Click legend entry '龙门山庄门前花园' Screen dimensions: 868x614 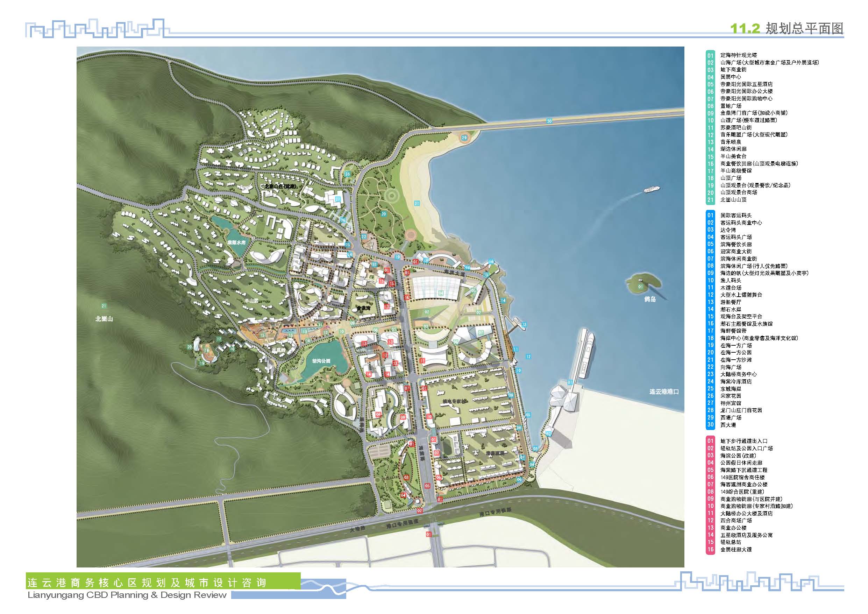pyautogui.click(x=741, y=410)
